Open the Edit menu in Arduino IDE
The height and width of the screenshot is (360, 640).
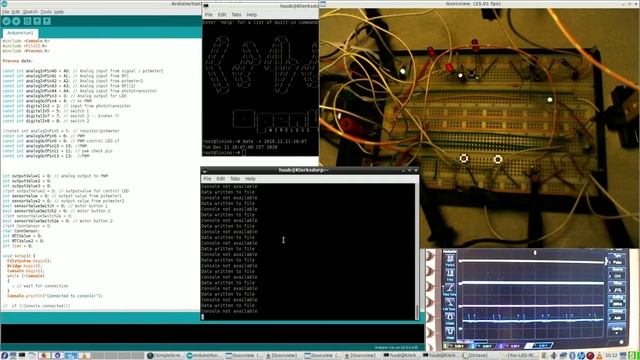point(16,12)
